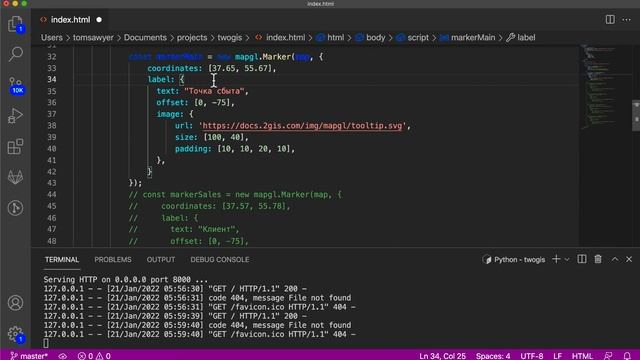Screen dimensions: 640x360
Task: Click the synchronize changes cloud icon in the status bar
Action: (62, 356)
